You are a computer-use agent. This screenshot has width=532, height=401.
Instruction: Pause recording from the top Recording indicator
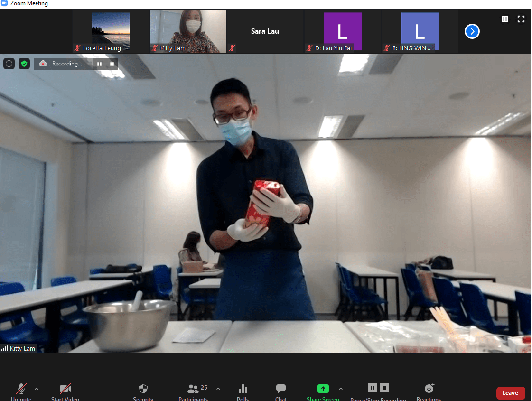pyautogui.click(x=100, y=64)
